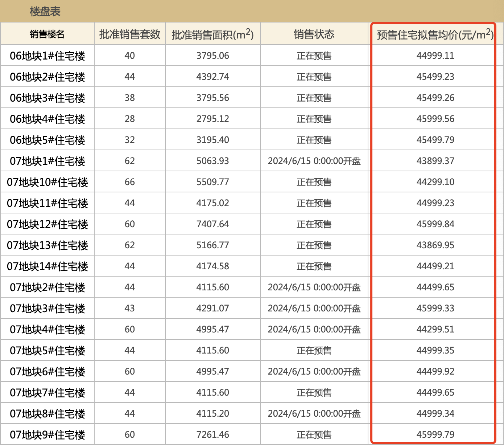Click the 预售住宅拟售均价 column header

435,34
